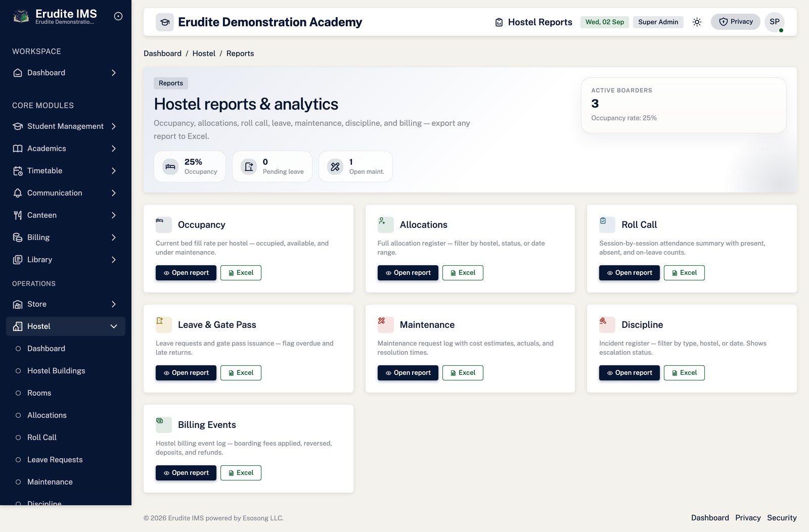Expand the Billing chevron
Image resolution: width=809 pixels, height=532 pixels.
coord(114,237)
